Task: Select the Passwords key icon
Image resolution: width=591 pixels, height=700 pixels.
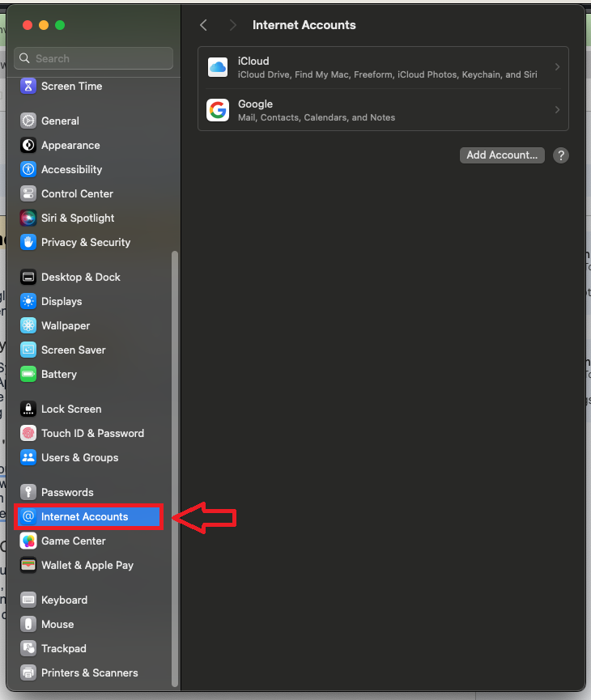Action: click(x=28, y=492)
